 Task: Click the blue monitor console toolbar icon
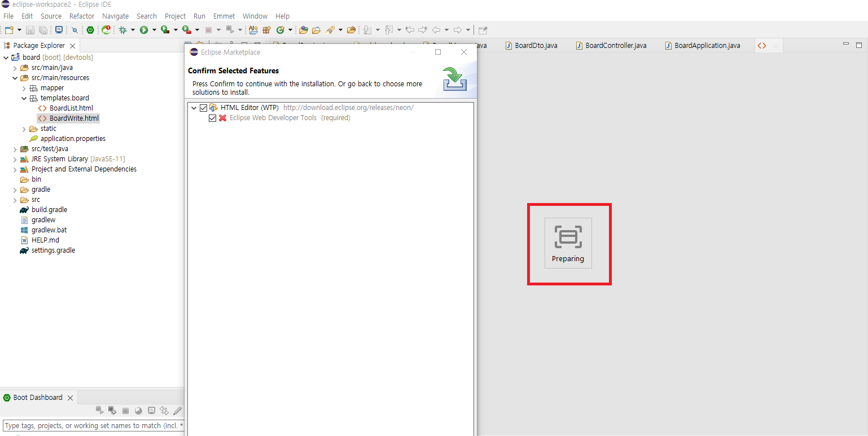59,30
